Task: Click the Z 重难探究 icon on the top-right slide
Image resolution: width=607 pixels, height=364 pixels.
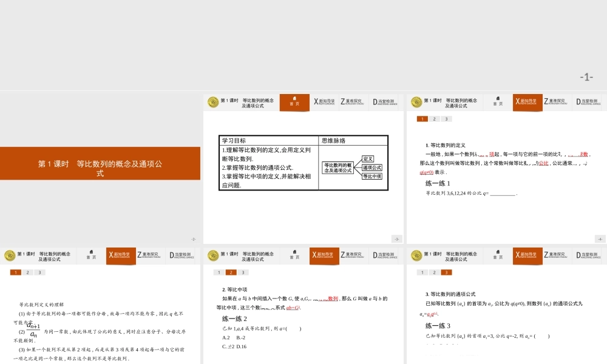Action: click(554, 102)
